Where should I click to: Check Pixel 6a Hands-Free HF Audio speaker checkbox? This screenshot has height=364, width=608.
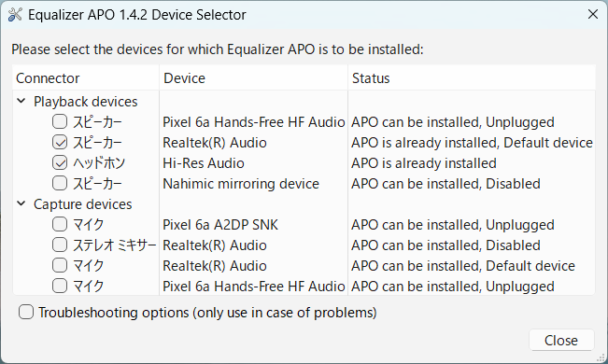[60, 121]
